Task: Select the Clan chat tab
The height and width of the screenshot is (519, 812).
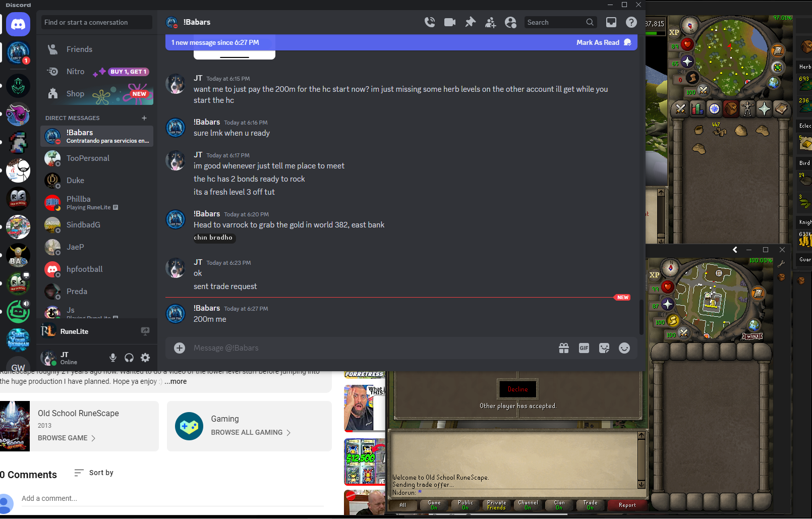Action: point(559,505)
